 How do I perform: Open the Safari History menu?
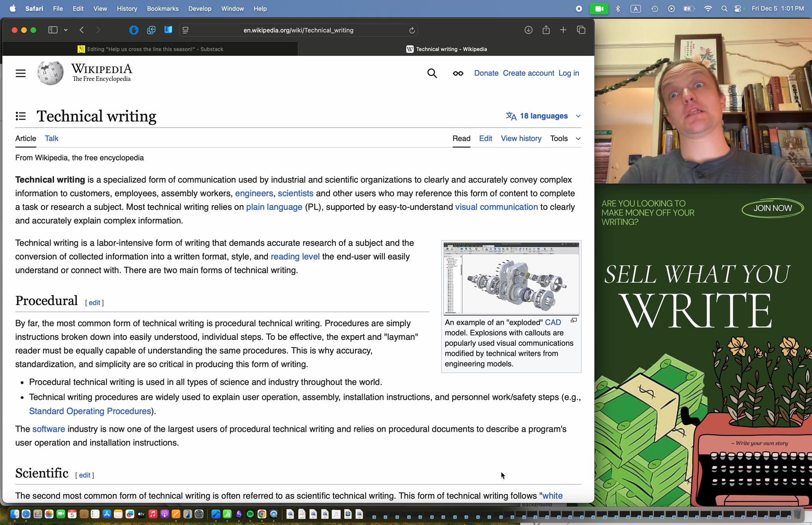pos(127,9)
